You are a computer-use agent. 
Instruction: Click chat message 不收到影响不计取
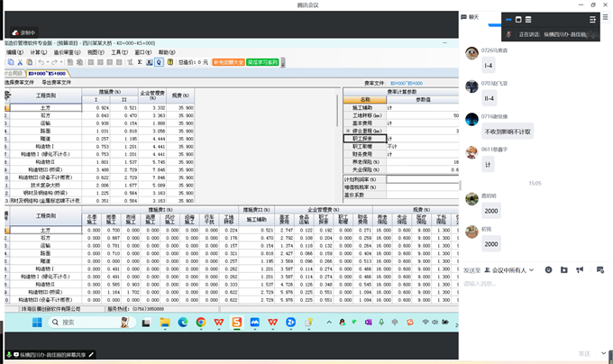click(508, 132)
